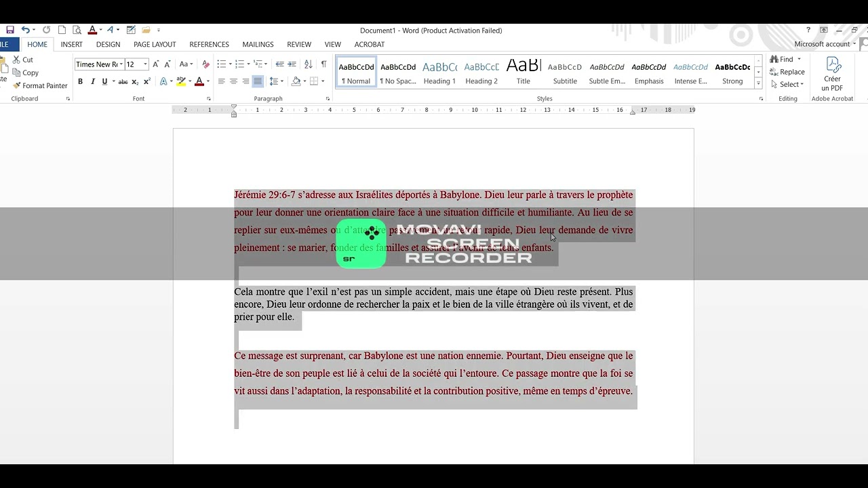Switch to the DESIGN tab

click(108, 44)
